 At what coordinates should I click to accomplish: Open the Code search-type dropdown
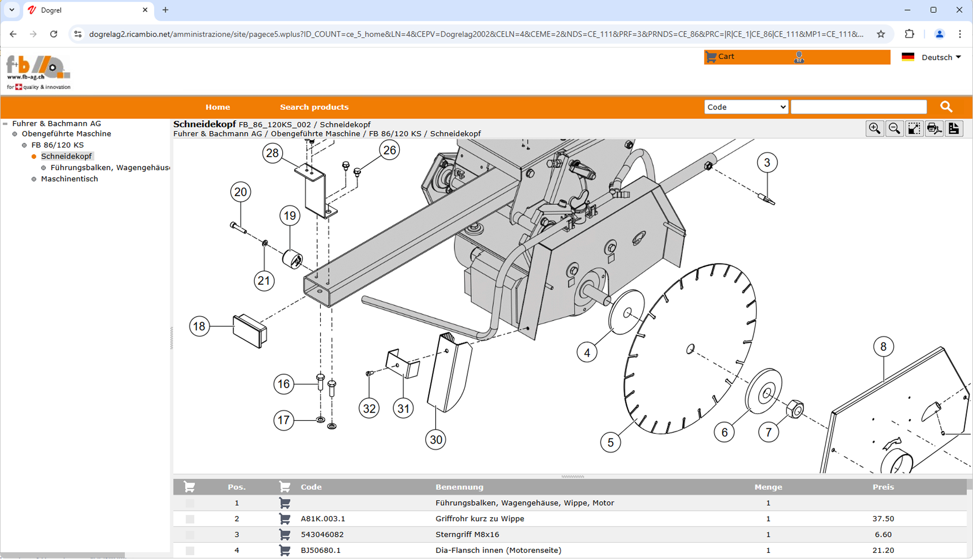click(x=746, y=107)
